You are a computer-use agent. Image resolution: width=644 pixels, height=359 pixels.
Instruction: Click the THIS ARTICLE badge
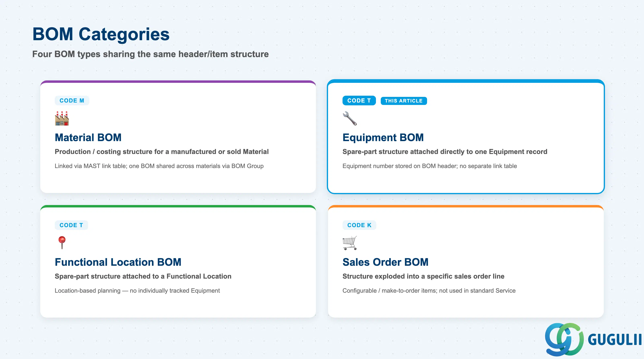404,101
